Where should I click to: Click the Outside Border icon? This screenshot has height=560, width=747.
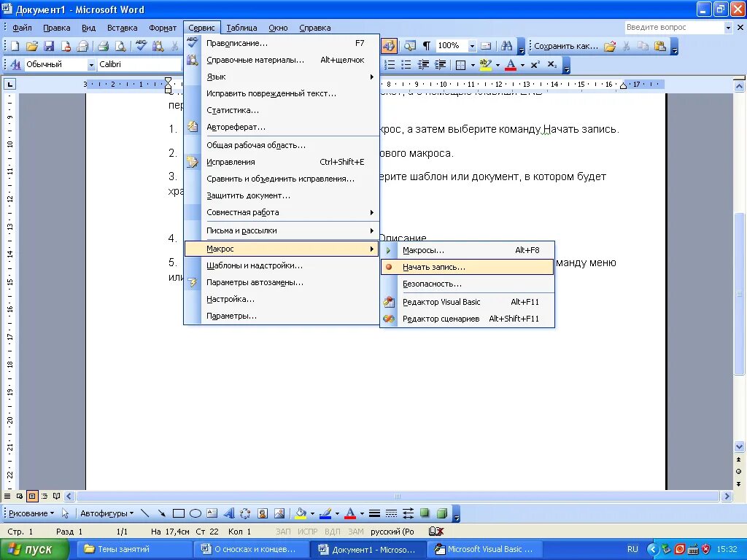point(461,65)
